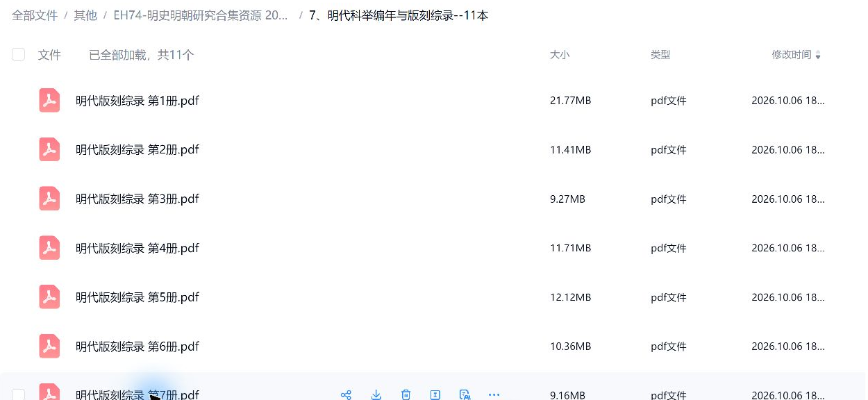
Task: Click pdf文件 type of 第4册.pdf row
Action: pyautogui.click(x=669, y=248)
